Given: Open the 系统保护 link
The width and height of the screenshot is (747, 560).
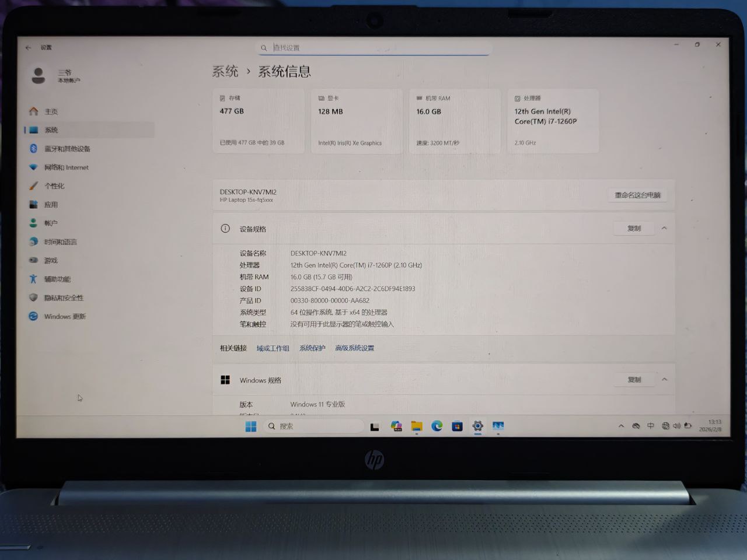Looking at the screenshot, I should pos(312,348).
